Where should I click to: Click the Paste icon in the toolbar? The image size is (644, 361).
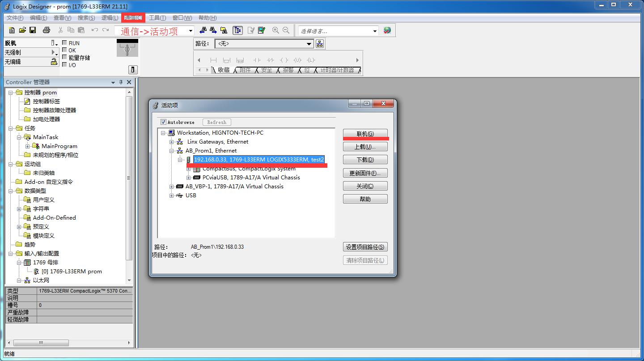pyautogui.click(x=81, y=30)
